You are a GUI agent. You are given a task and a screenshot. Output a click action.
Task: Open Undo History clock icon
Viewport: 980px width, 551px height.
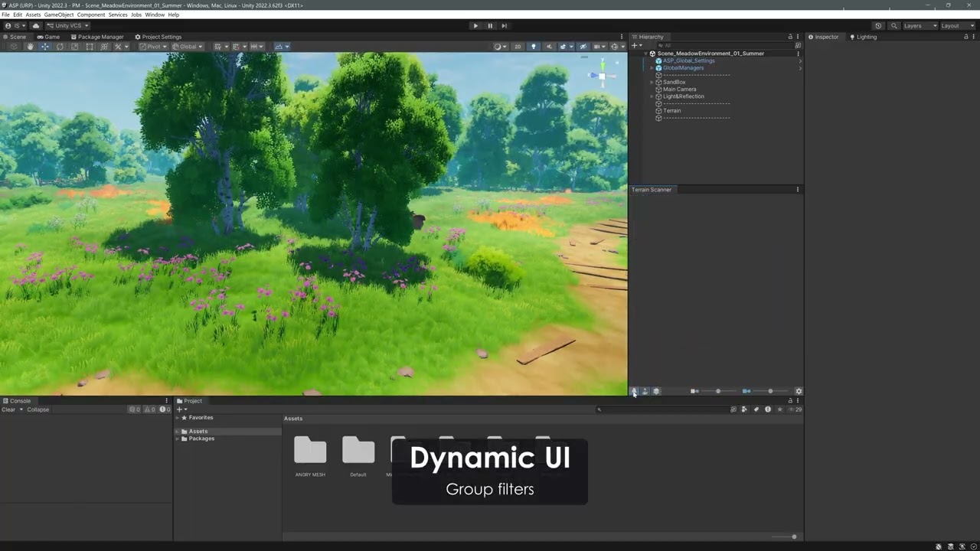(x=878, y=25)
